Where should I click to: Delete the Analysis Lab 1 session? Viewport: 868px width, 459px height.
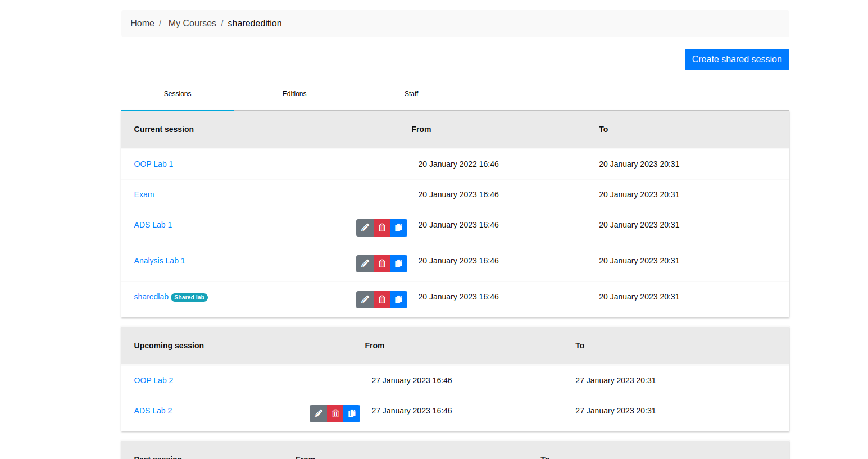(382, 263)
